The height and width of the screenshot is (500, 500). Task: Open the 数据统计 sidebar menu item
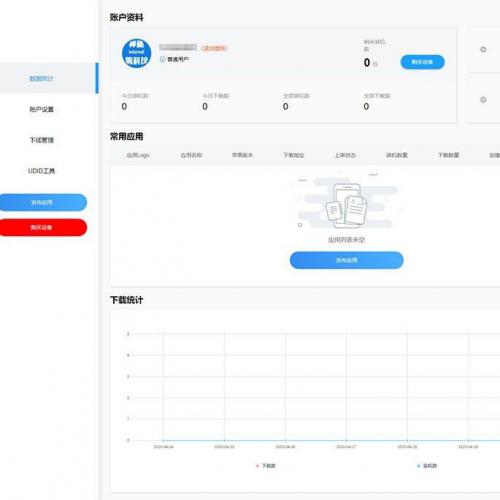tap(48, 78)
